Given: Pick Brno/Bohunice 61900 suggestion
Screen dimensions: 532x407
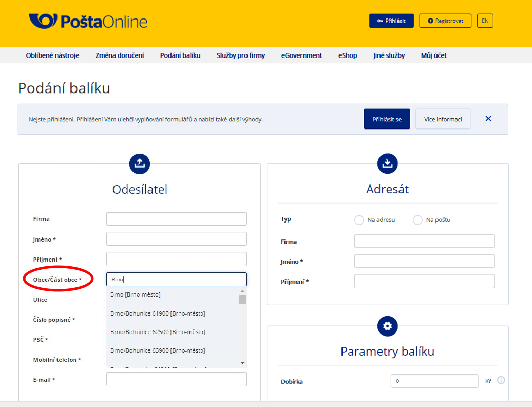Looking at the screenshot, I should [x=158, y=313].
